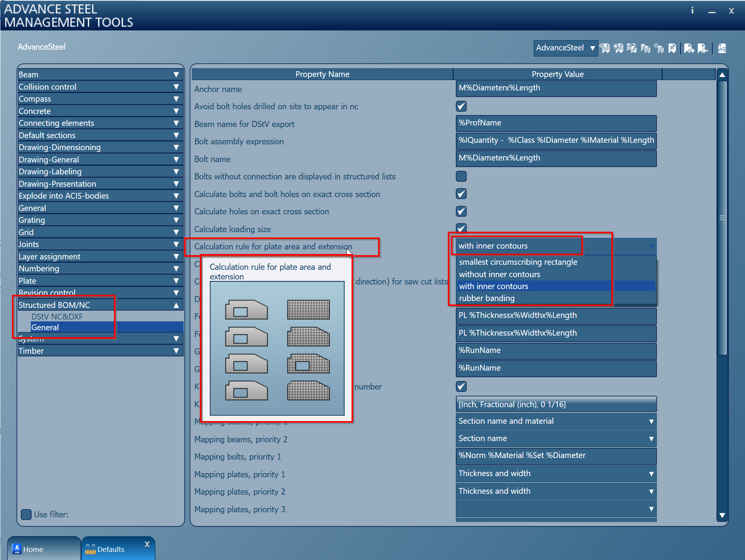This screenshot has height=560, width=745.
Task: Toggle the Use filter checkbox
Action: tap(26, 514)
